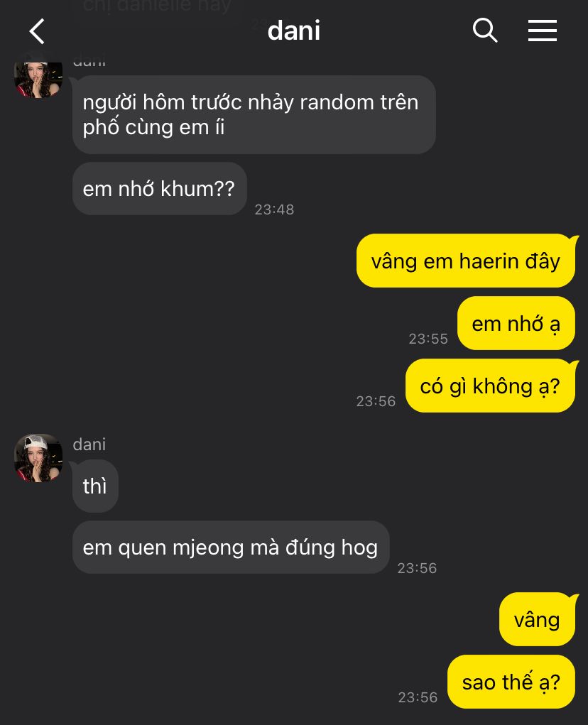
Task: Tap the yellow 'sao thế ạ?' bubble
Action: [x=511, y=682]
